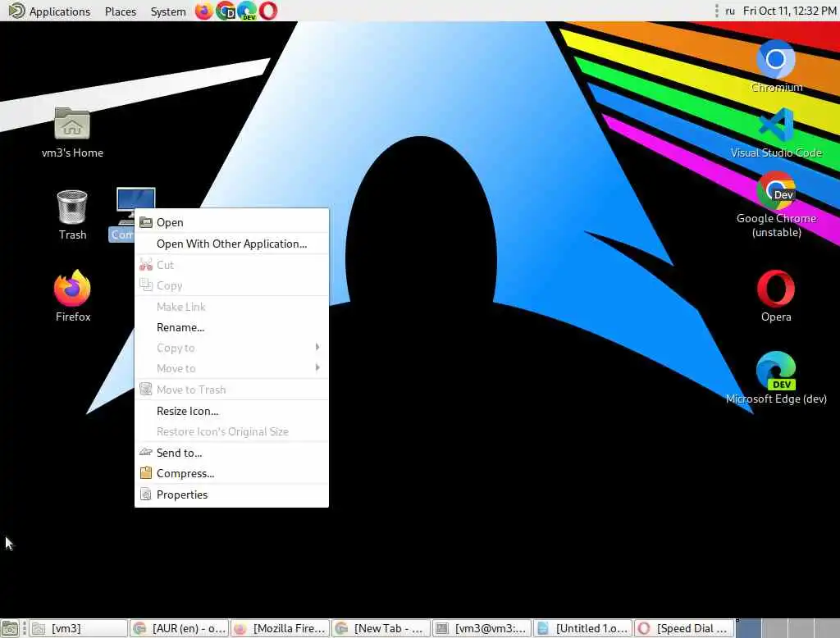Choose Properties in the context menu
The image size is (840, 638).
pyautogui.click(x=231, y=494)
